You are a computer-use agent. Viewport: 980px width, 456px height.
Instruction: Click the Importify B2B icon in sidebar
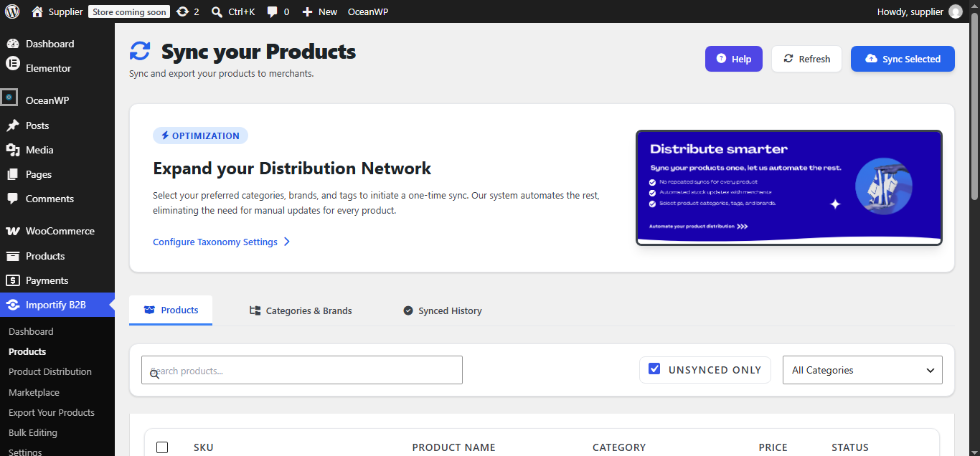(12, 305)
